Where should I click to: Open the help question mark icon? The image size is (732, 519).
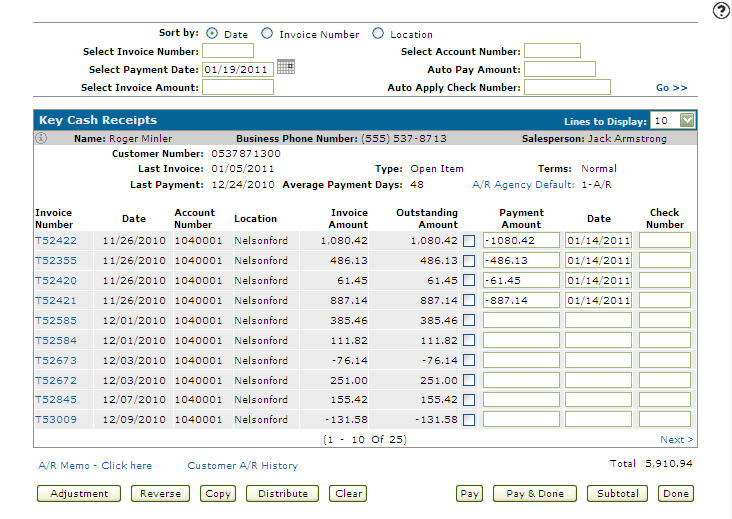[720, 11]
